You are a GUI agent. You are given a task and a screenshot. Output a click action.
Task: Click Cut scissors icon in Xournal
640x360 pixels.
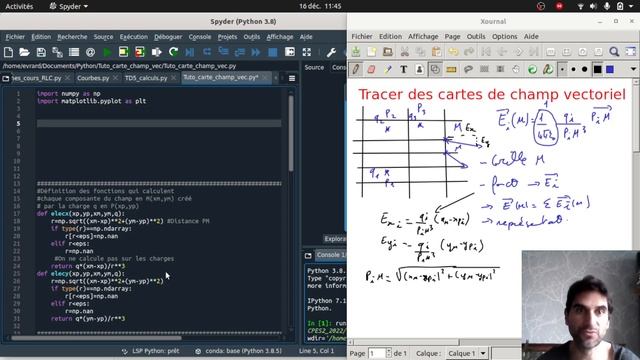pos(404,51)
